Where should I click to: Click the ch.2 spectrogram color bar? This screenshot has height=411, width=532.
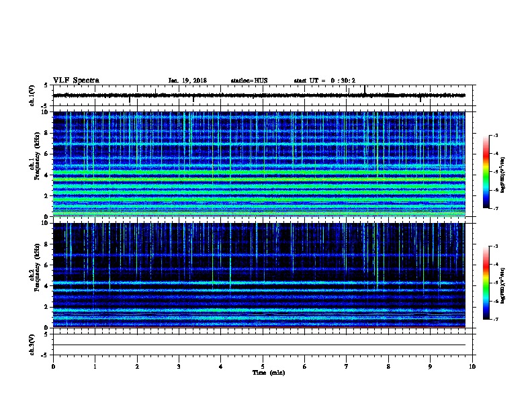(x=486, y=283)
